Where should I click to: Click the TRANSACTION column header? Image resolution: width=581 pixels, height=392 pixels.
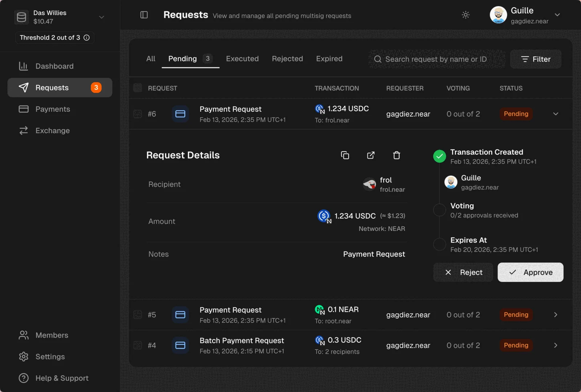click(x=337, y=88)
